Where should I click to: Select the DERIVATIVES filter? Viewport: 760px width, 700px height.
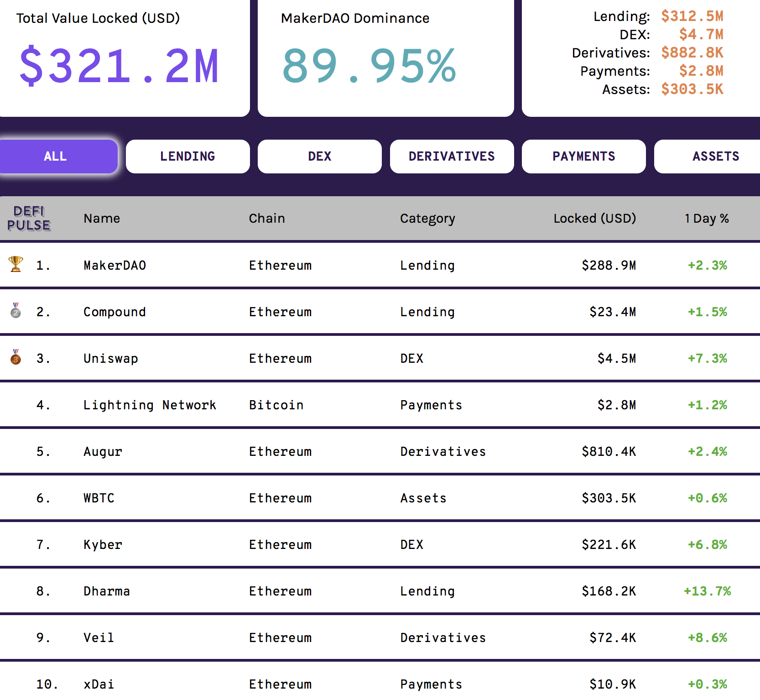point(452,156)
